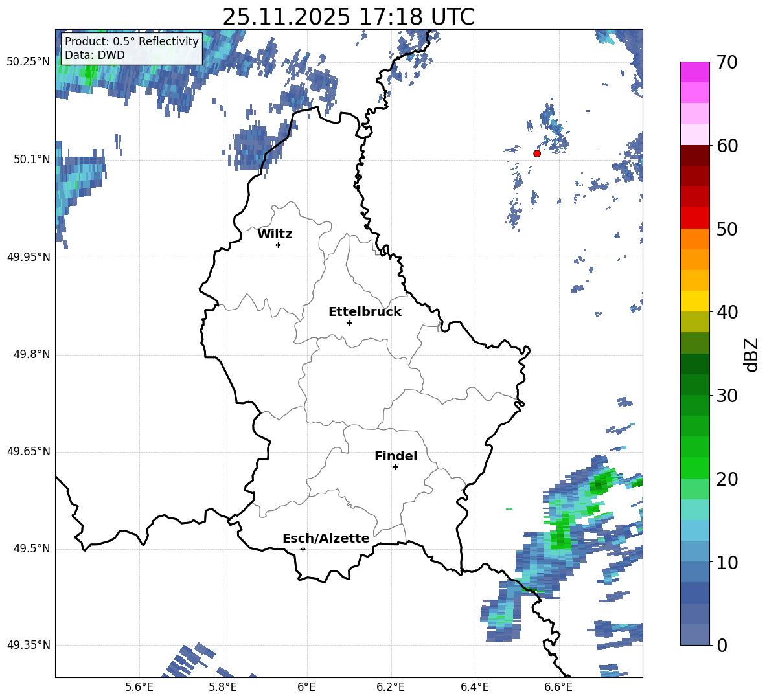Click the Ettelbruck location cross marker
This screenshot has height=700, width=767.
[x=349, y=322]
